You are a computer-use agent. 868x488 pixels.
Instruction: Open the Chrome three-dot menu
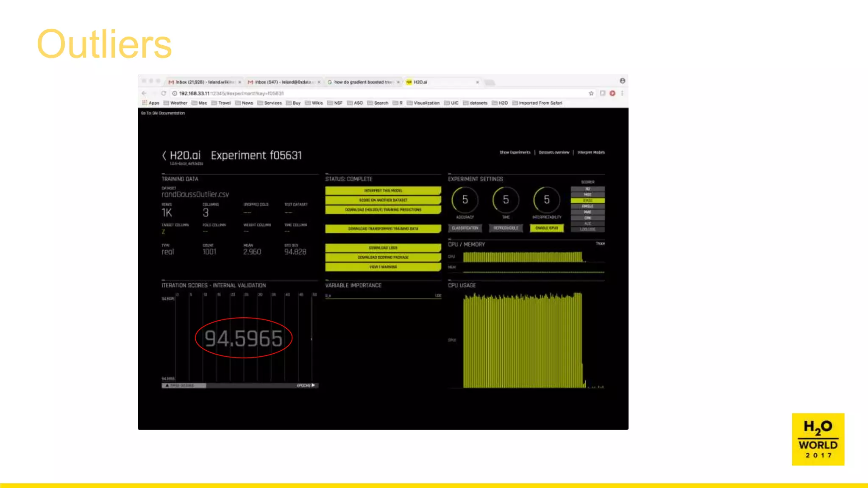coord(622,93)
